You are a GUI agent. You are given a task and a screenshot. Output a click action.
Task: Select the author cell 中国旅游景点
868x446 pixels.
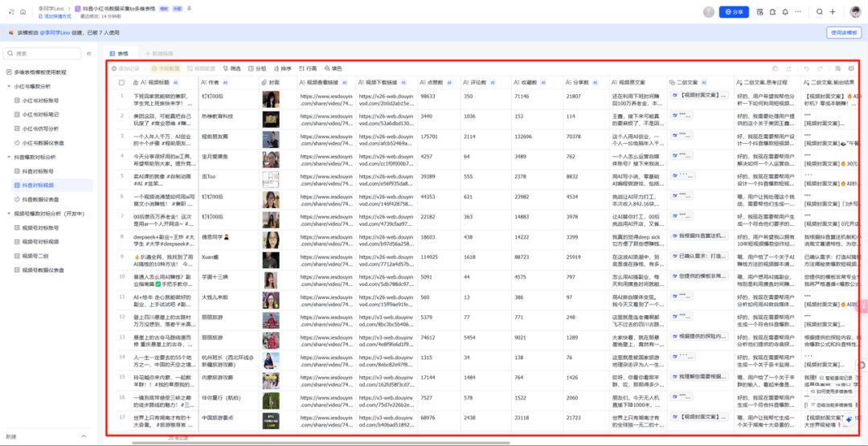pyautogui.click(x=228, y=421)
